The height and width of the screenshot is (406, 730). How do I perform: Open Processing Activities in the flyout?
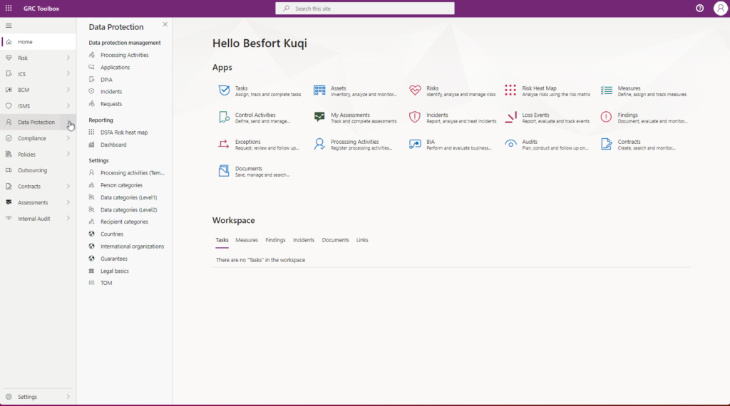(x=124, y=55)
